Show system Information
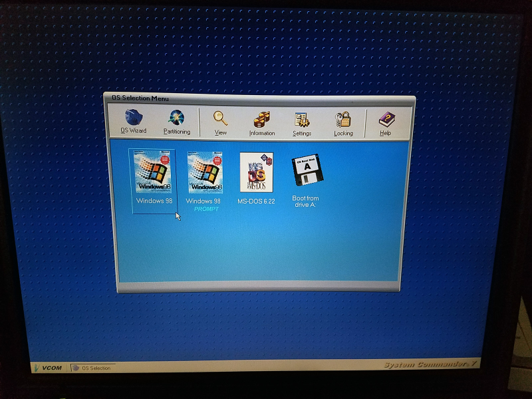The image size is (532, 399). point(262,124)
